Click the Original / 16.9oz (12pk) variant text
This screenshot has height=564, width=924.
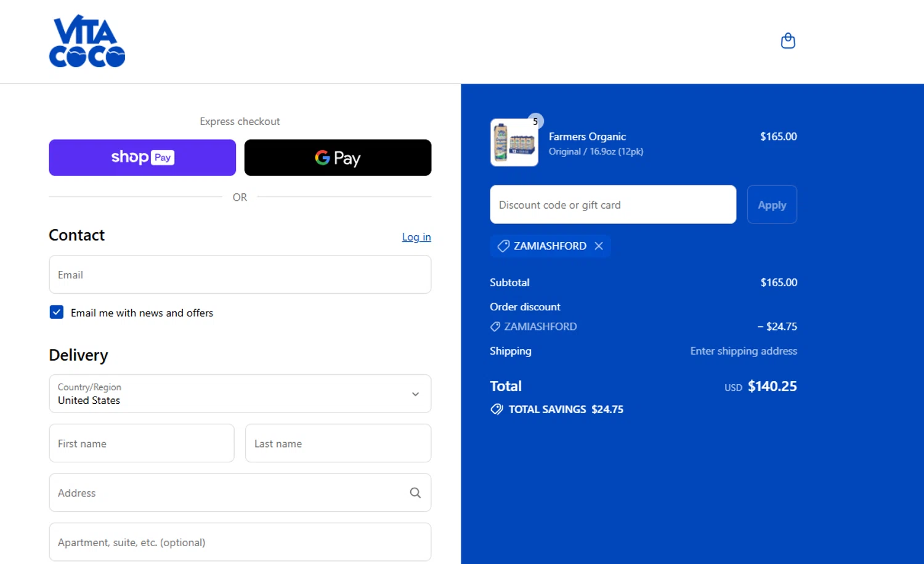tap(596, 151)
